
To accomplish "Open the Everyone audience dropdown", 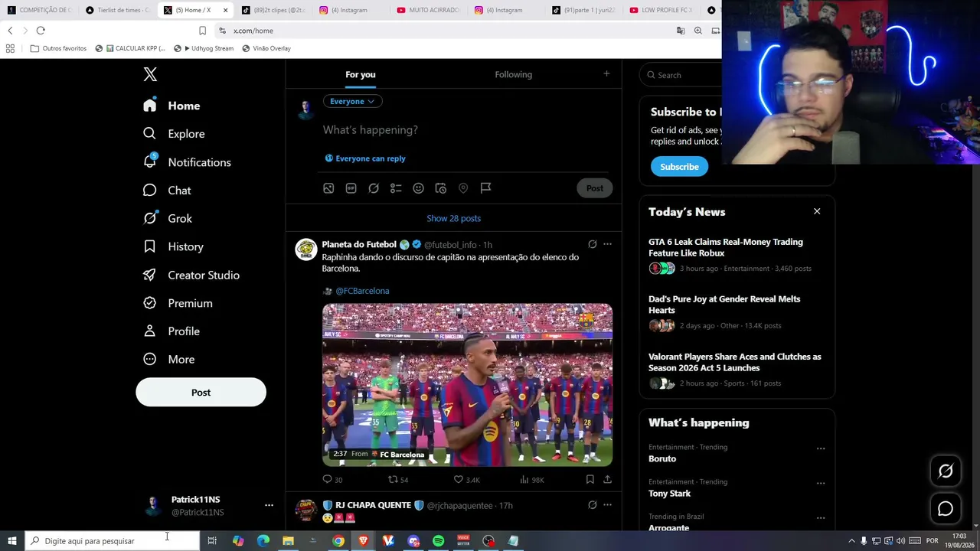I will [352, 101].
